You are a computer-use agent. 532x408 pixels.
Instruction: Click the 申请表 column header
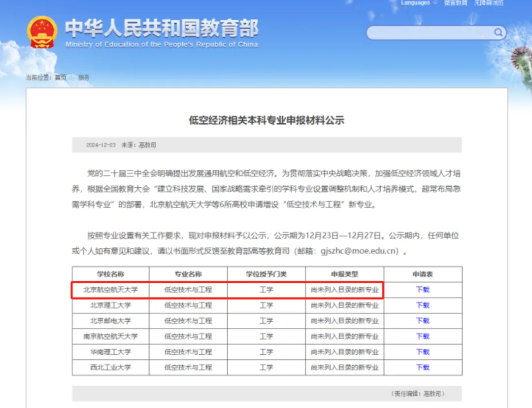[423, 274]
